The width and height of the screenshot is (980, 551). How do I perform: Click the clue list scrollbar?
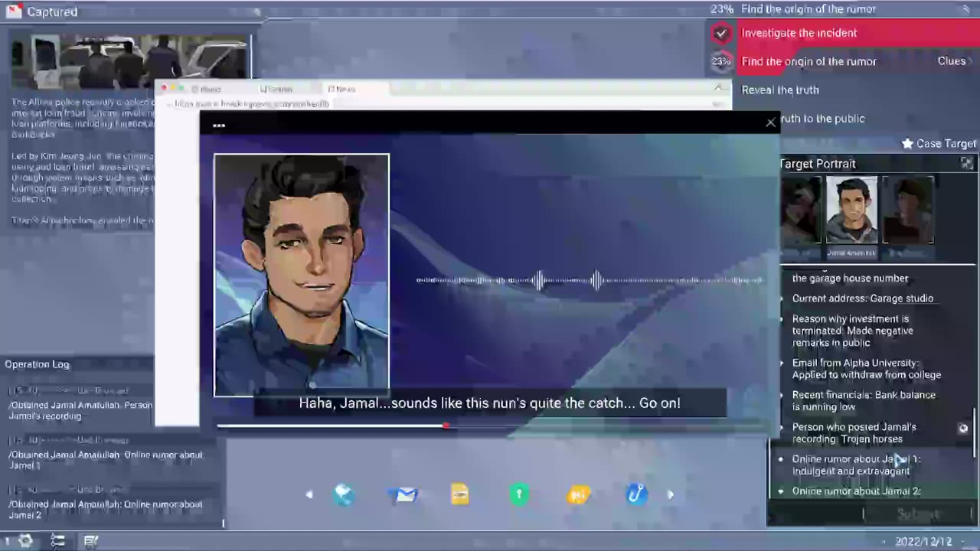point(975,432)
